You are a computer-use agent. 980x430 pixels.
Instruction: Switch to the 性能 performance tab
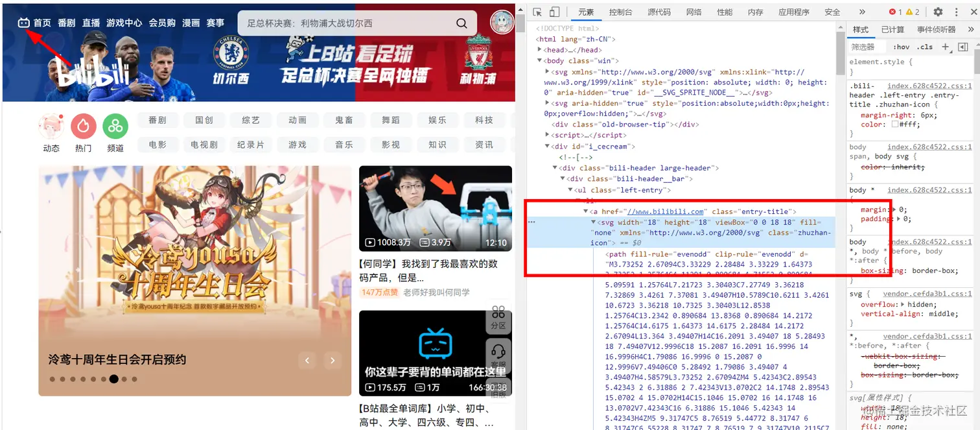tap(725, 12)
